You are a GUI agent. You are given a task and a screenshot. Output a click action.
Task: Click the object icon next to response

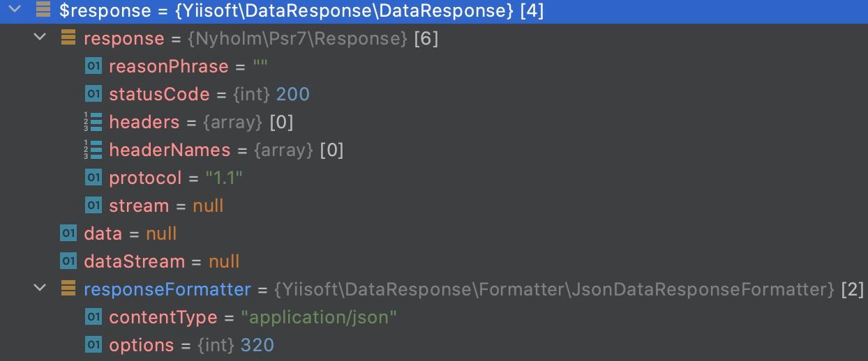(x=68, y=38)
